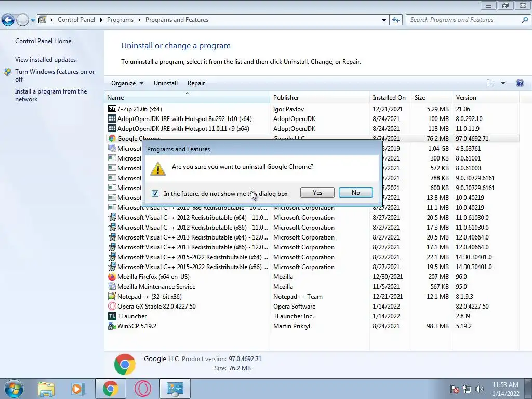Click the Forward navigation arrow
This screenshot has width=532, height=399.
coord(22,20)
